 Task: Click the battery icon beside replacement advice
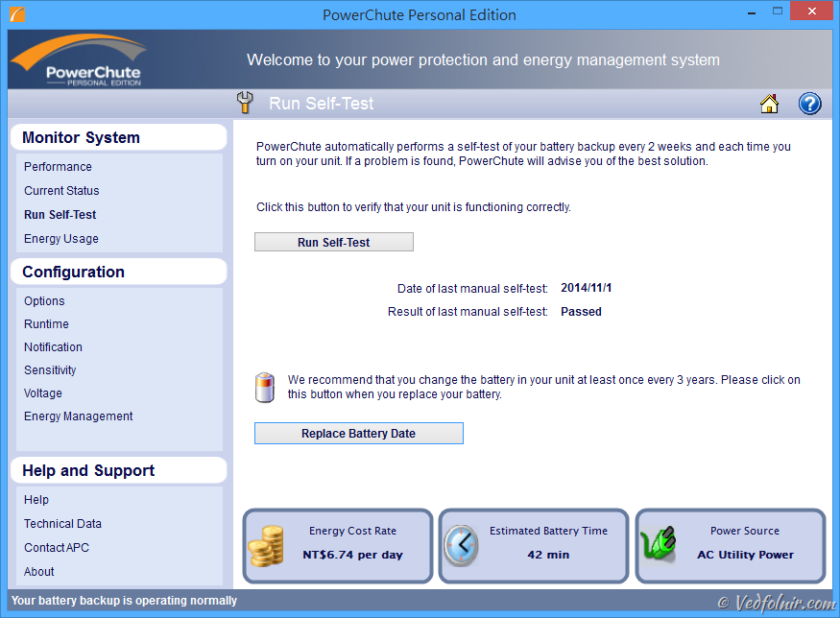[x=265, y=387]
